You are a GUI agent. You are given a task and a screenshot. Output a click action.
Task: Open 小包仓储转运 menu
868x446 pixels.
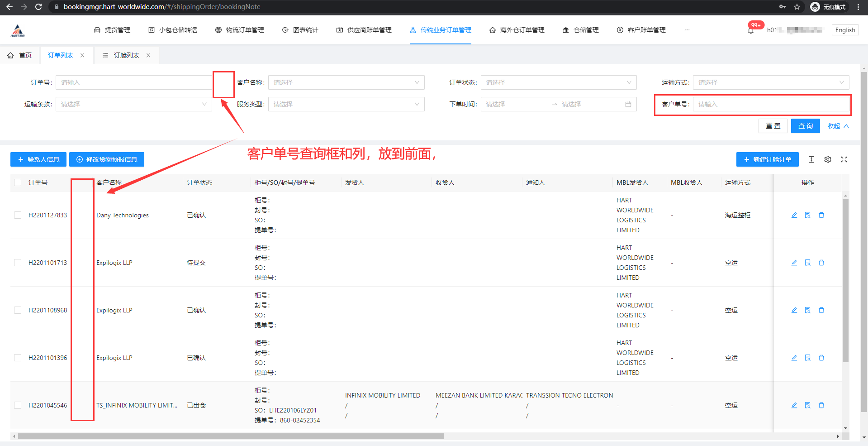coord(173,30)
